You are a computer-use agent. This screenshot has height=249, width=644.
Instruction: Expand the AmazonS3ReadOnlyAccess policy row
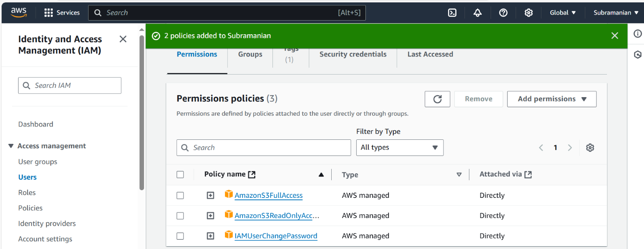coord(211,216)
